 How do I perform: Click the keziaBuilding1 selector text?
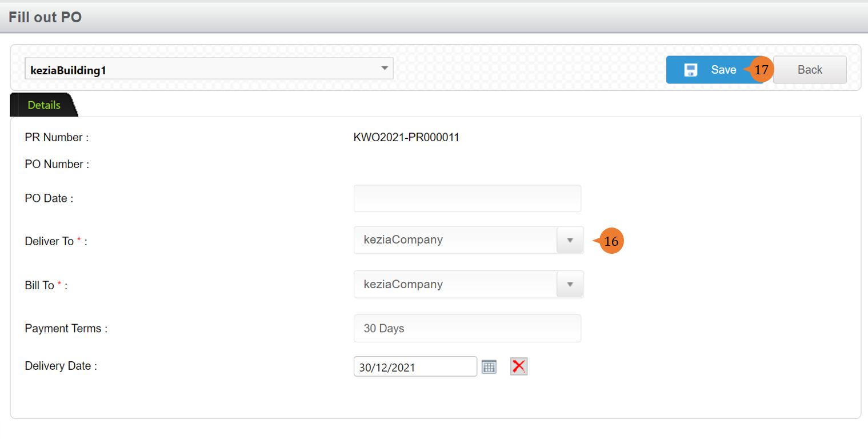tap(69, 70)
